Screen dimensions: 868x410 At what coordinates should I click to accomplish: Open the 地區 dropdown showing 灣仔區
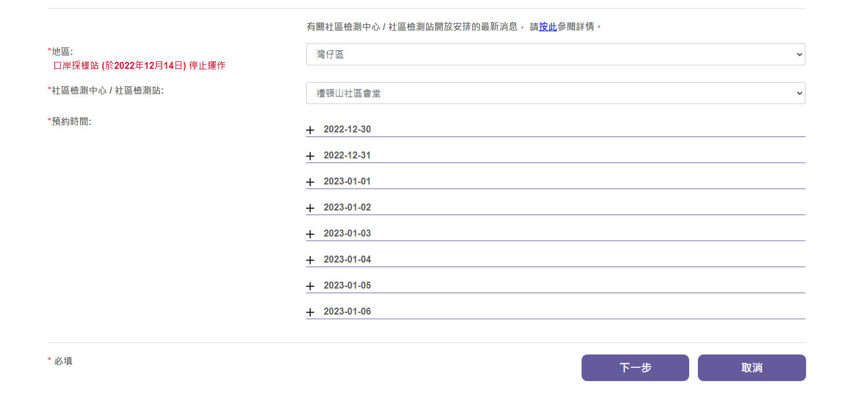(556, 54)
